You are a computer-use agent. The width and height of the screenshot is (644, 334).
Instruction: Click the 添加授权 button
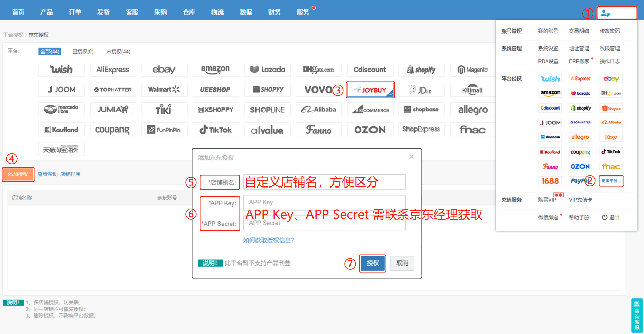tap(18, 174)
